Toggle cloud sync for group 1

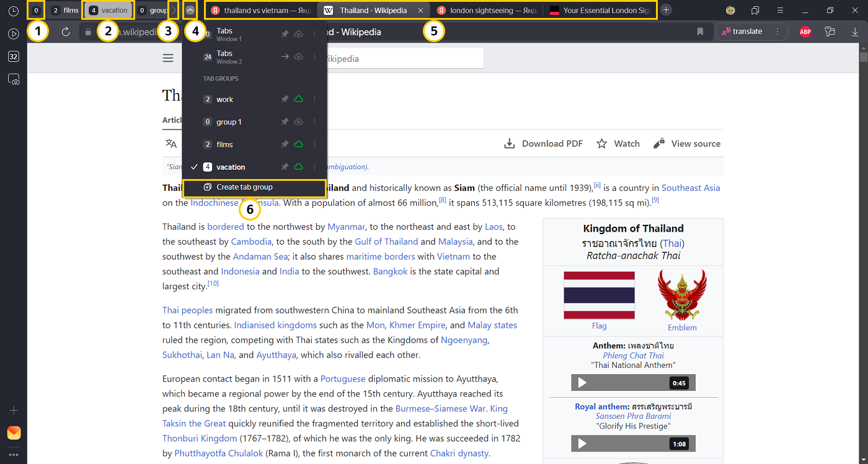click(298, 122)
